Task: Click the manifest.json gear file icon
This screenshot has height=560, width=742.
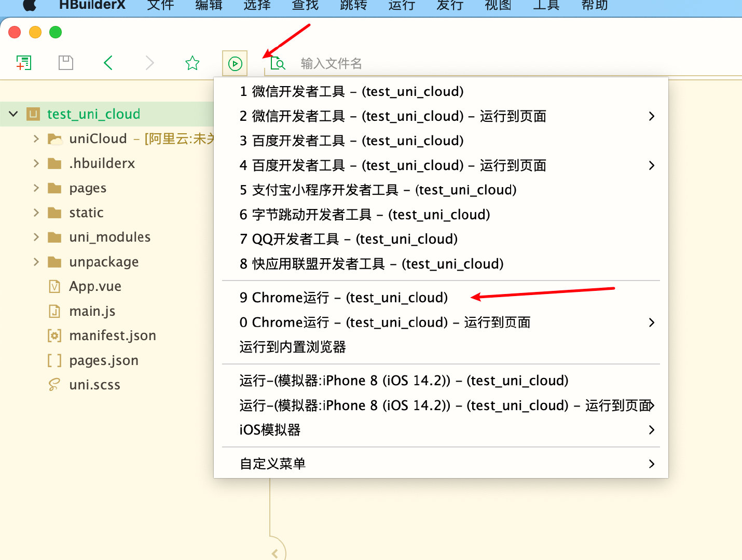Action: (54, 335)
